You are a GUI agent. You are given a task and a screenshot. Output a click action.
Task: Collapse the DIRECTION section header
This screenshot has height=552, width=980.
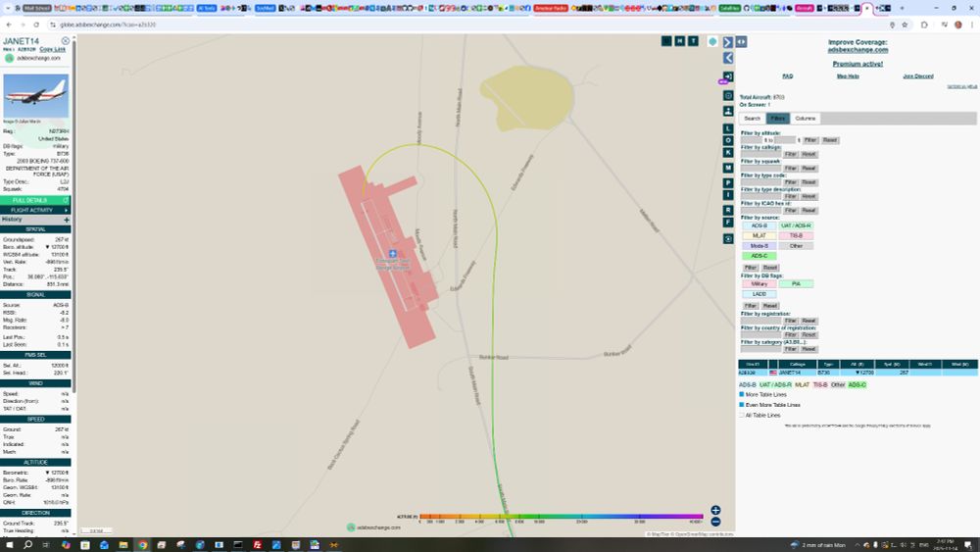(35, 513)
